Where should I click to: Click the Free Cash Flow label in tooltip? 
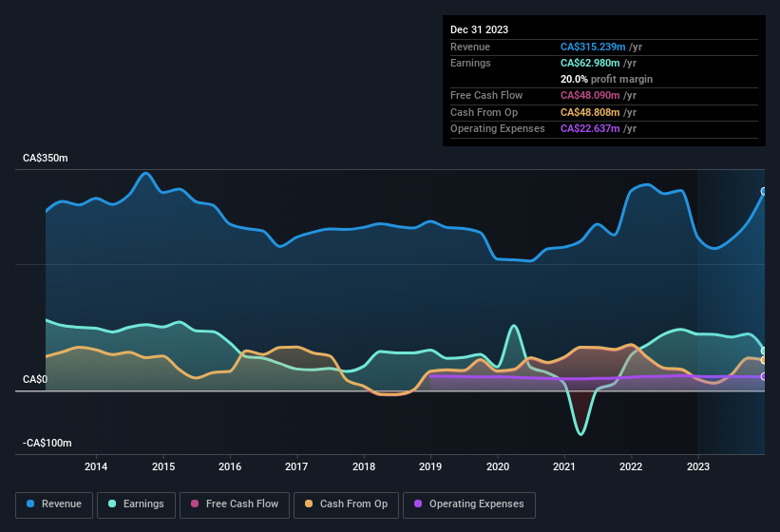point(486,95)
